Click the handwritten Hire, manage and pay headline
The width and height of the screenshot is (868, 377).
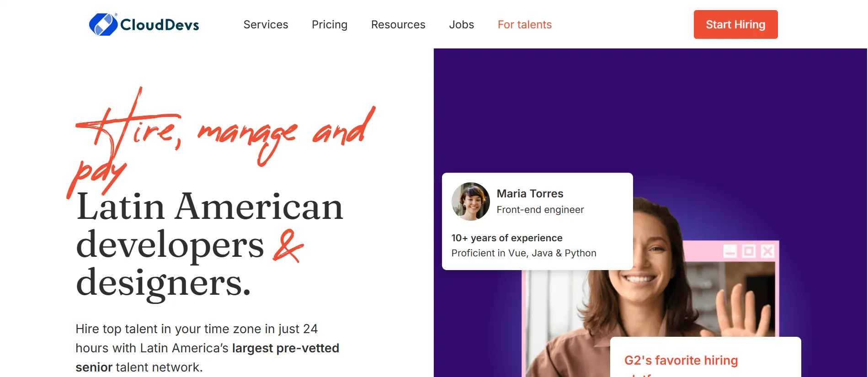(x=221, y=142)
